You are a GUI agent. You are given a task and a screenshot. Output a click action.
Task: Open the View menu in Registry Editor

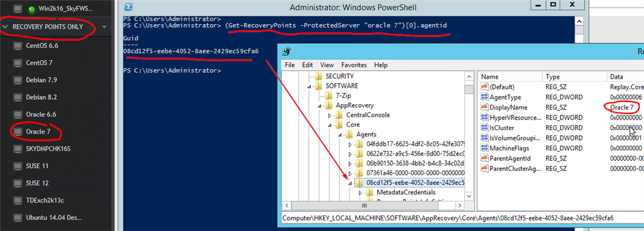328,65
